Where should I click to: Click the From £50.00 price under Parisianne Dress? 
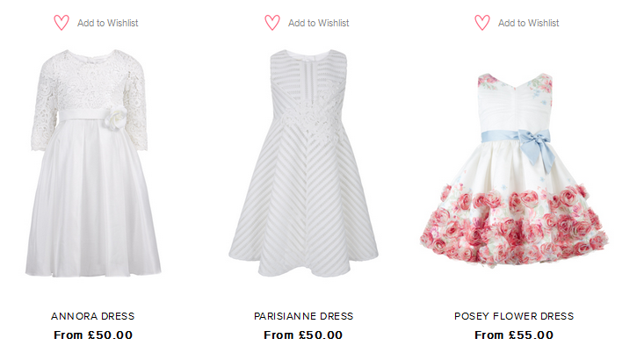[303, 335]
